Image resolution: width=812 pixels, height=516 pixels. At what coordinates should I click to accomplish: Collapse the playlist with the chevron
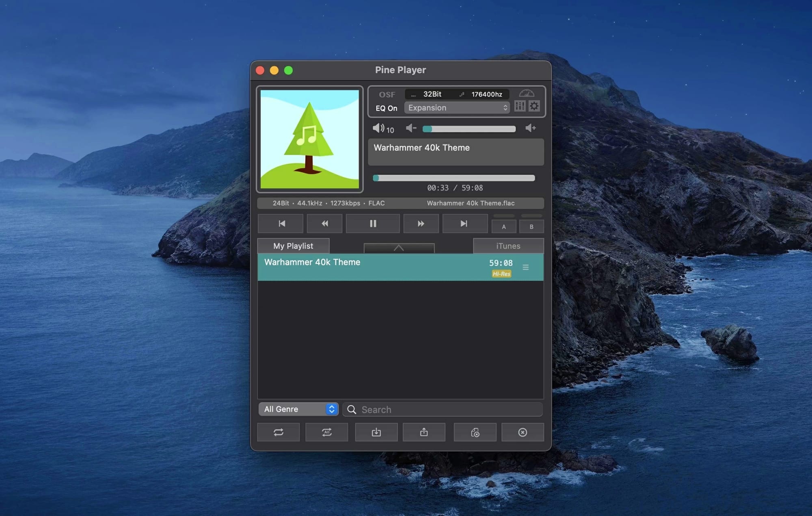click(x=399, y=248)
